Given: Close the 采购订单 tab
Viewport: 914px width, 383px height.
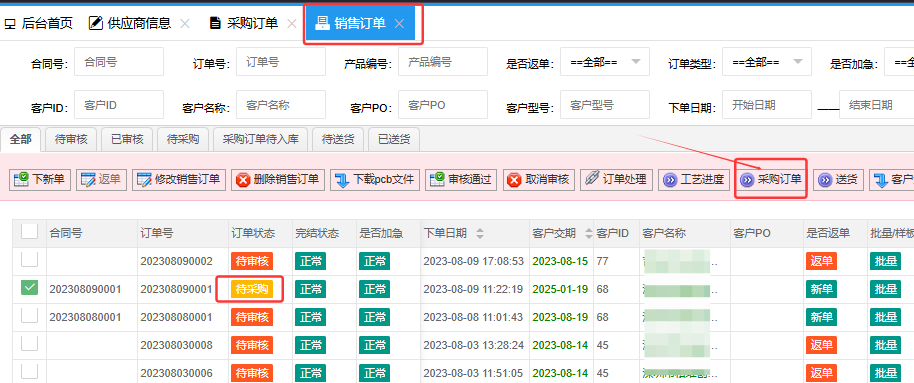Looking at the screenshot, I should [x=292, y=24].
